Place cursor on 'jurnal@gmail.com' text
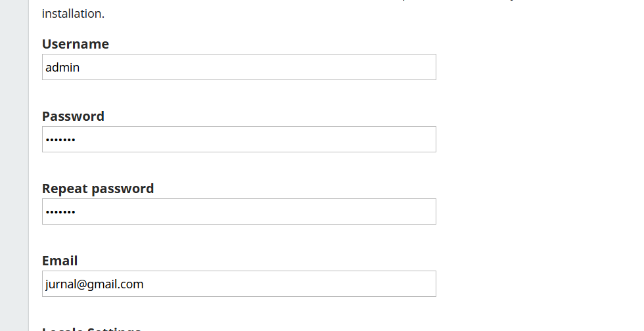The width and height of the screenshot is (644, 331). pos(94,284)
